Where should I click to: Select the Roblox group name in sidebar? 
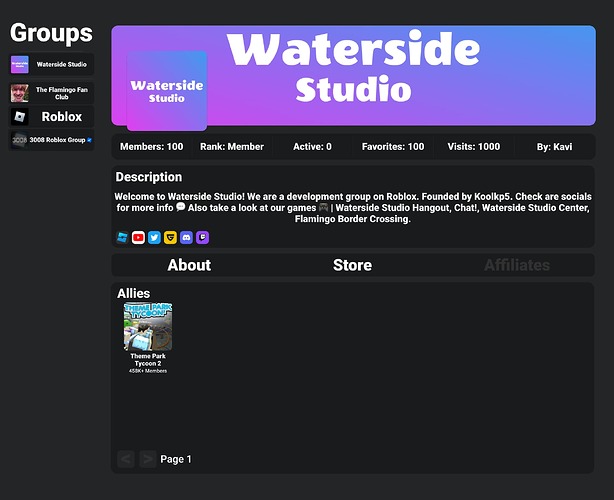pyautogui.click(x=61, y=117)
